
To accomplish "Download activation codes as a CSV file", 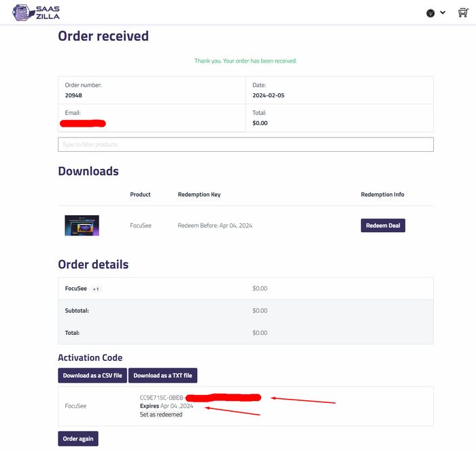I will [x=92, y=375].
